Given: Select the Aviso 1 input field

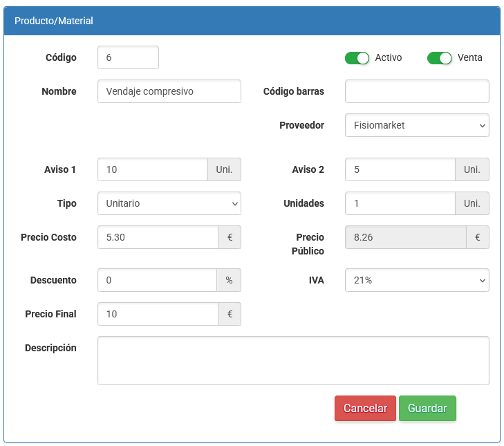Looking at the screenshot, I should 152,169.
